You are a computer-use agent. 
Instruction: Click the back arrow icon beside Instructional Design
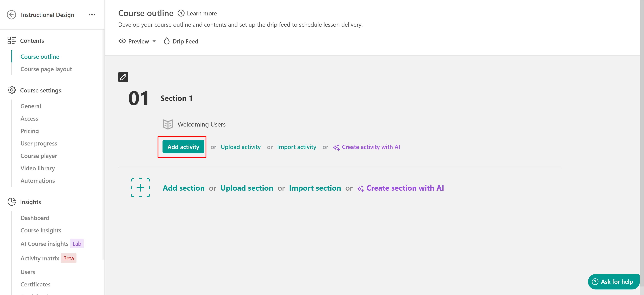click(x=12, y=15)
